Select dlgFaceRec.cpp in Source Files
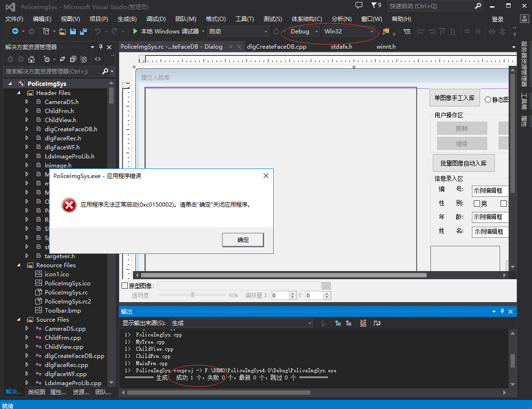The width and height of the screenshot is (532, 409). point(66,365)
